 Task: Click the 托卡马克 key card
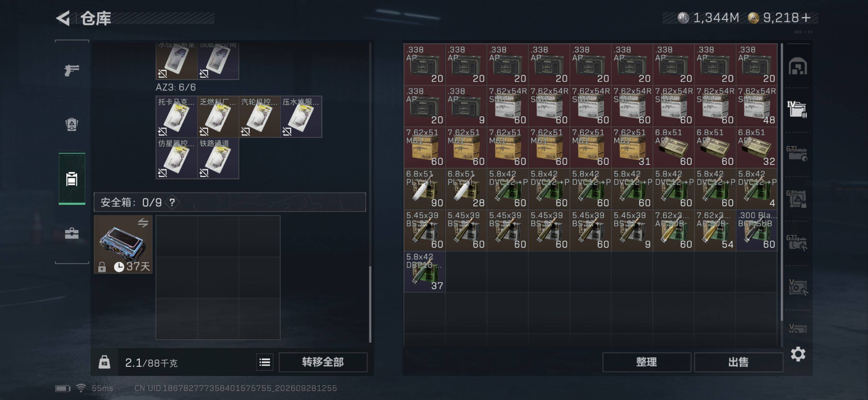177,117
